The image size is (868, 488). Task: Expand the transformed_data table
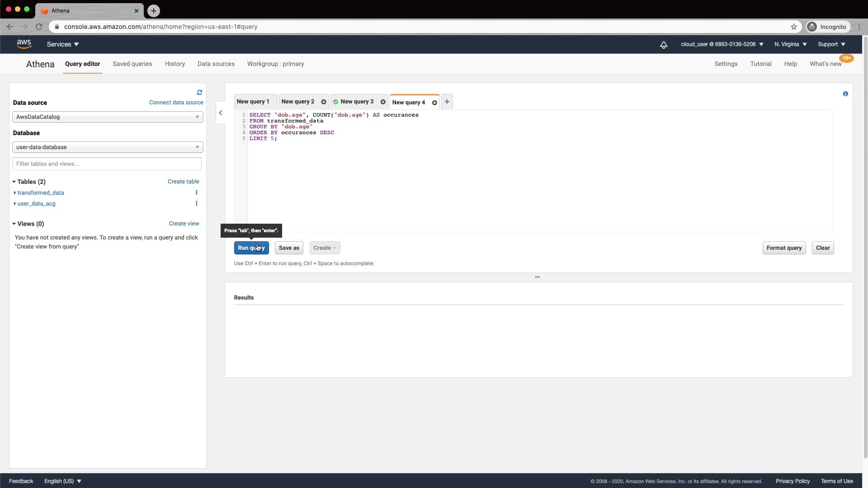[x=15, y=193]
